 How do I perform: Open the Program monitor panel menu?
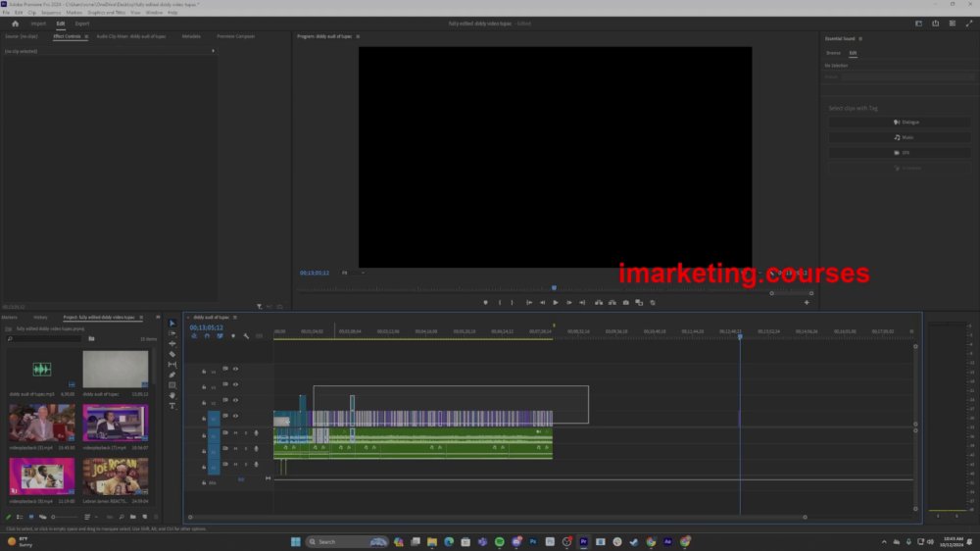358,36
